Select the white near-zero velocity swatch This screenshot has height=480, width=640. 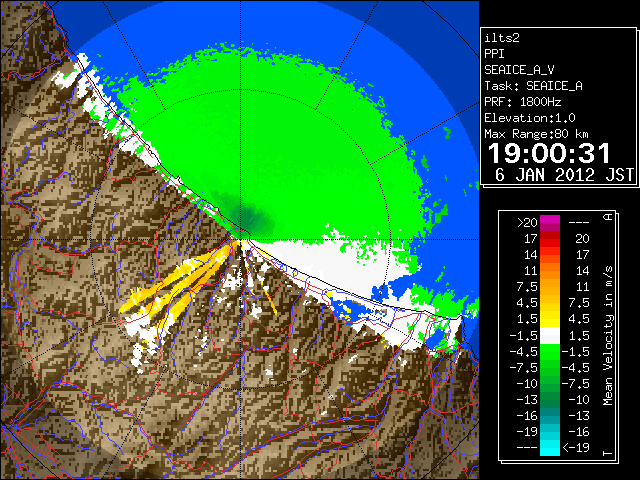pyautogui.click(x=550, y=336)
